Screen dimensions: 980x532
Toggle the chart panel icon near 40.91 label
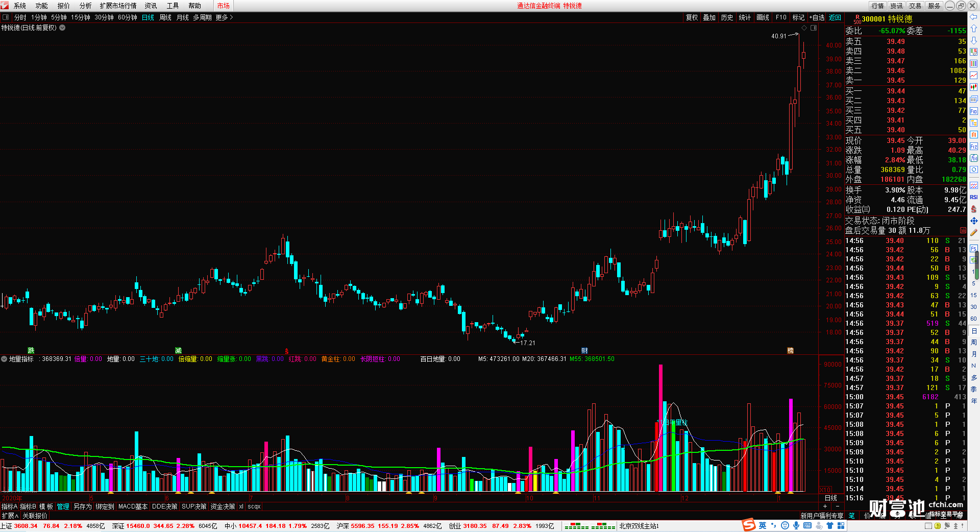pos(814,28)
